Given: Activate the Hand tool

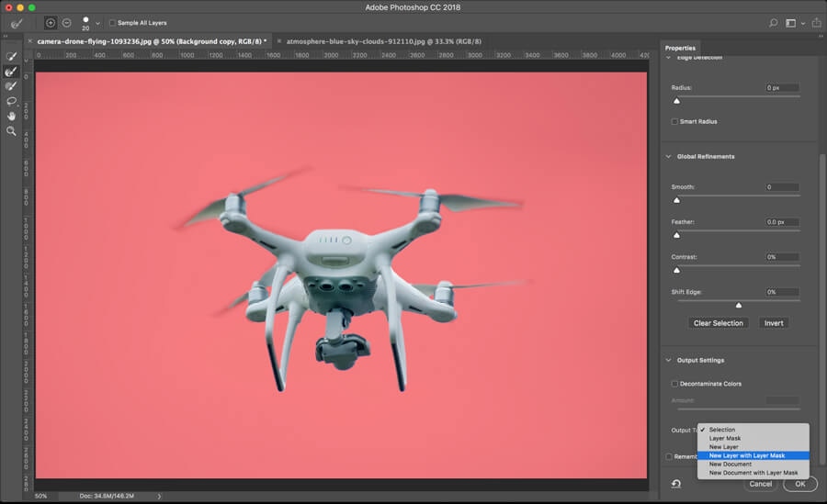Looking at the screenshot, I should coord(12,116).
